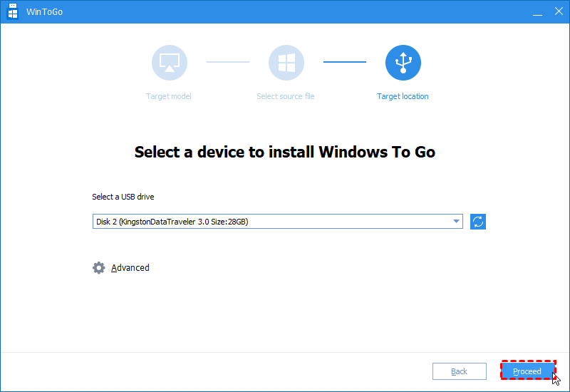The height and width of the screenshot is (392, 570).
Task: Expand the USB drive dropdown arrow
Action: (456, 222)
